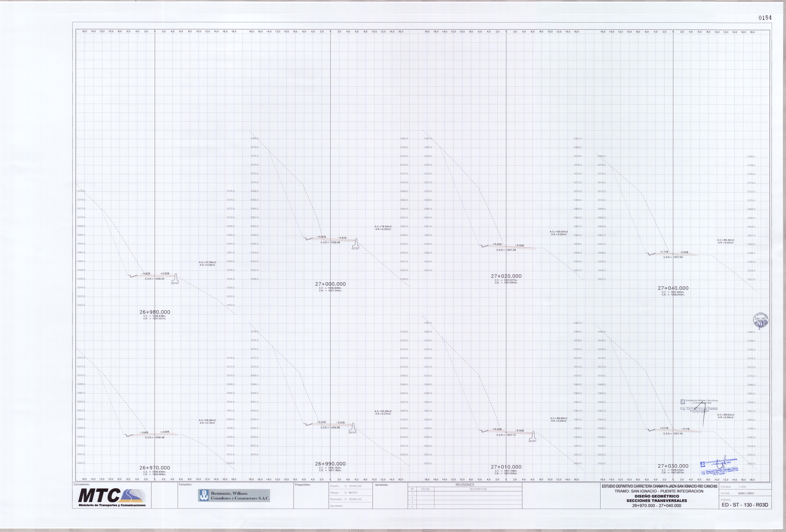
Task: Click the Dibujo name A. MATOS
Action: pyautogui.click(x=351, y=493)
